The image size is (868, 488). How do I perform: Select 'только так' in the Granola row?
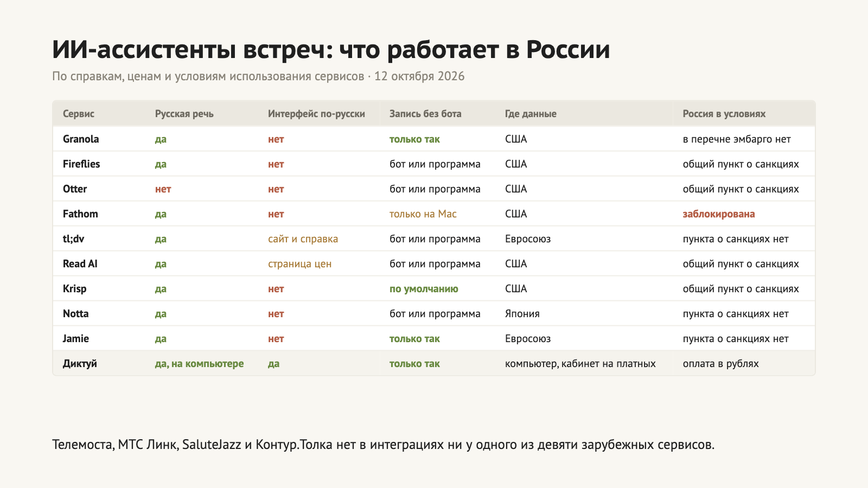coord(414,139)
